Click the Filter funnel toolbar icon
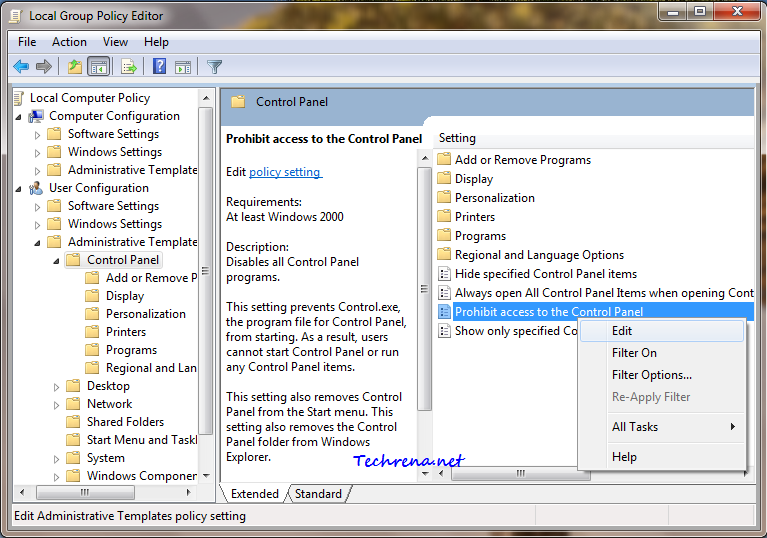This screenshot has width=767, height=538. [214, 67]
